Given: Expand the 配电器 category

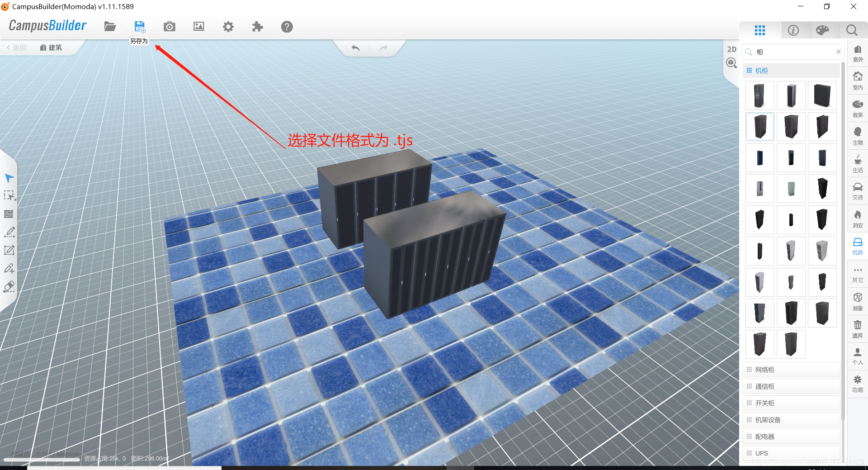Looking at the screenshot, I should [x=791, y=437].
